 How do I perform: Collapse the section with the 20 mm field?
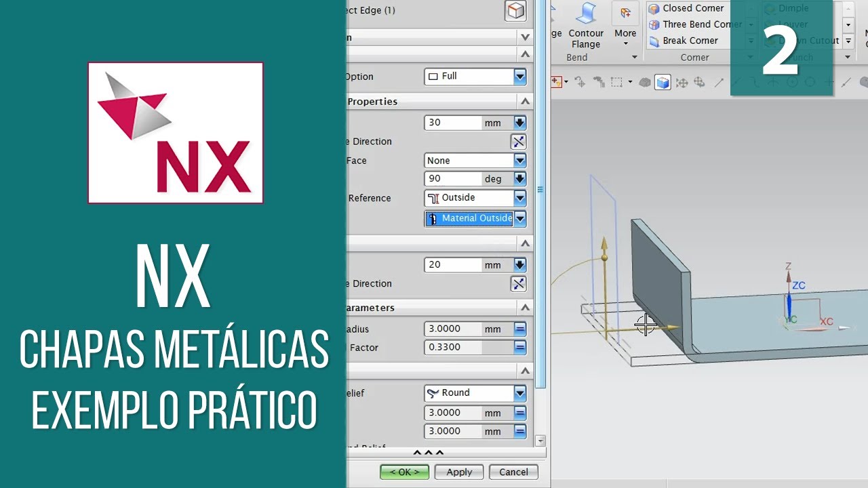(x=525, y=243)
